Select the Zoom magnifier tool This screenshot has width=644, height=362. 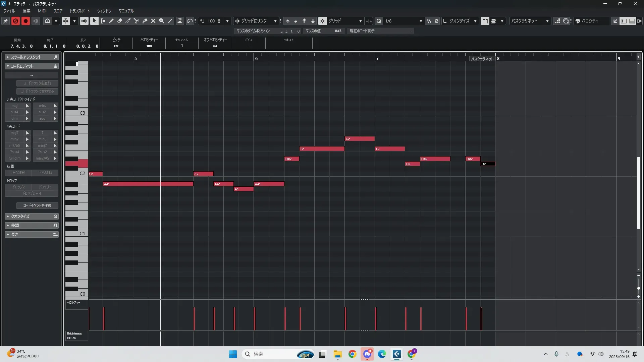(x=162, y=21)
